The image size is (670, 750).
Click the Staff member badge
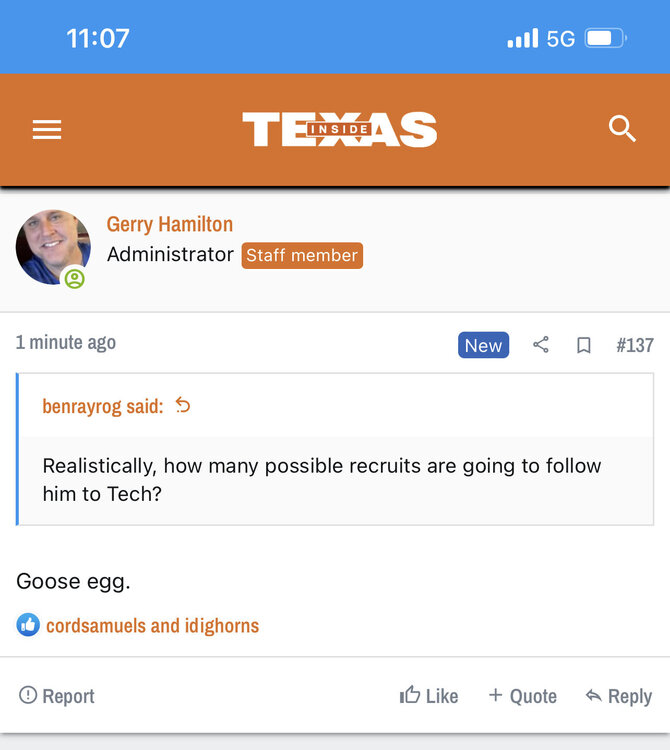(302, 255)
